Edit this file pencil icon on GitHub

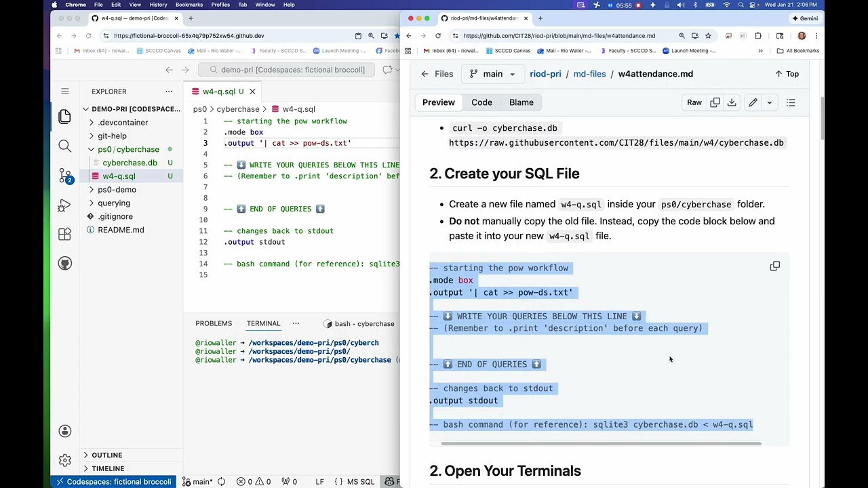point(753,102)
